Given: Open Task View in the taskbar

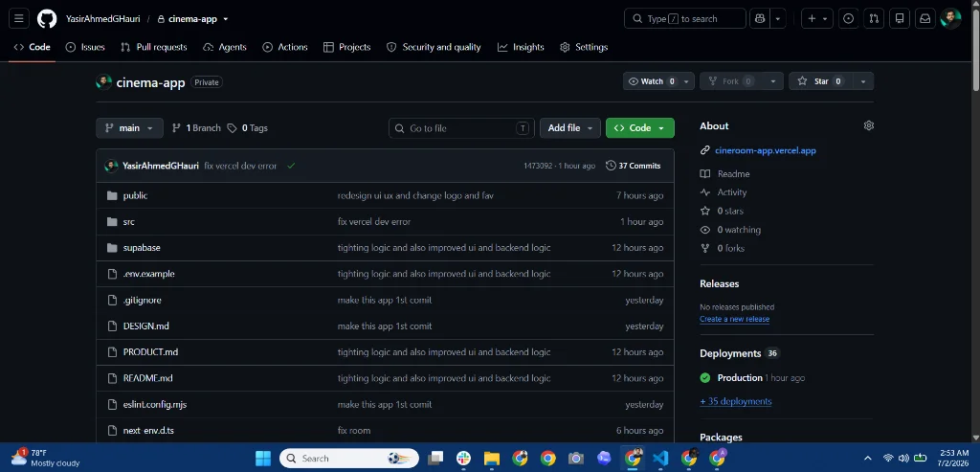Looking at the screenshot, I should pyautogui.click(x=435, y=459).
